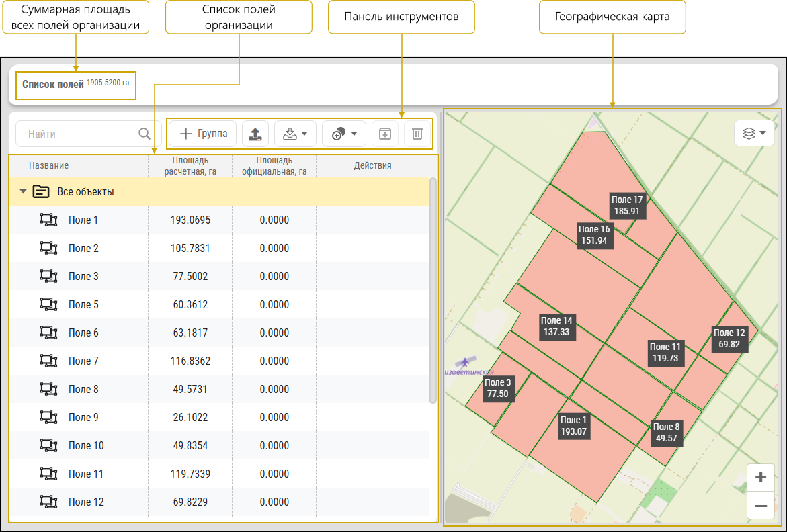
Task: Open the map layers dropdown
Action: point(754,134)
